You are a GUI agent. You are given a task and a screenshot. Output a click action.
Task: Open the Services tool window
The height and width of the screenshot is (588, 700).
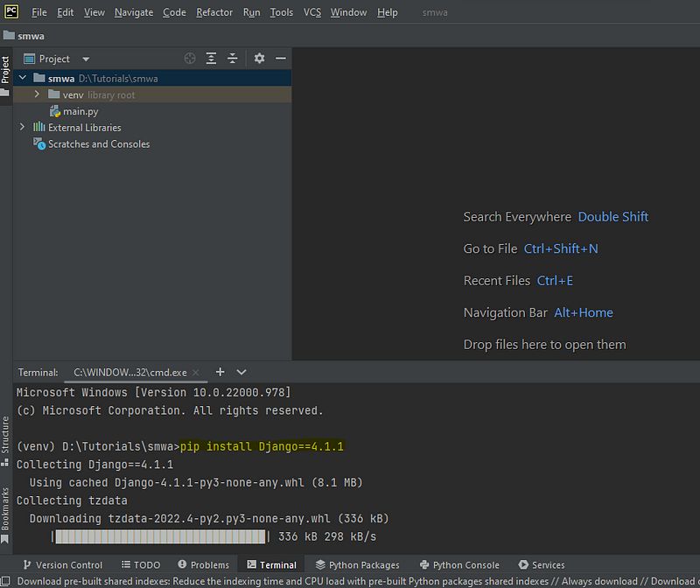(x=542, y=564)
